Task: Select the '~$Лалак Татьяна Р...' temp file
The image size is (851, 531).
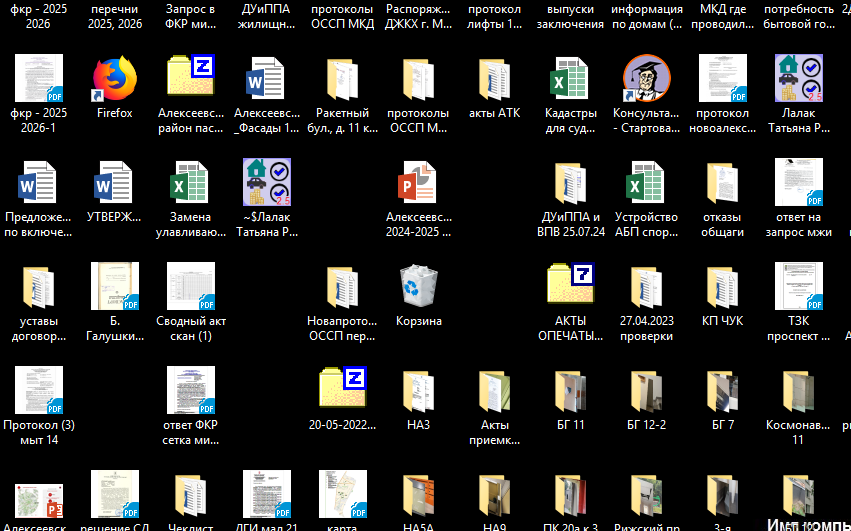Action: coord(266,183)
